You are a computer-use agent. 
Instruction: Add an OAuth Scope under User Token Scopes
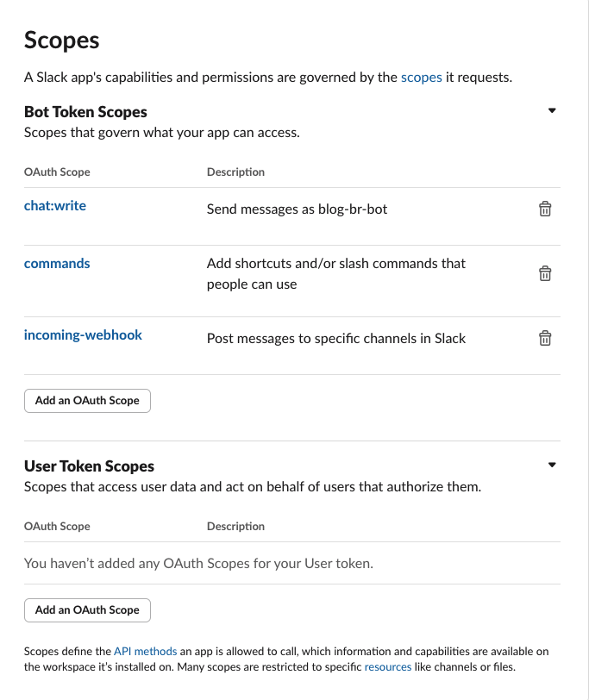(87, 609)
